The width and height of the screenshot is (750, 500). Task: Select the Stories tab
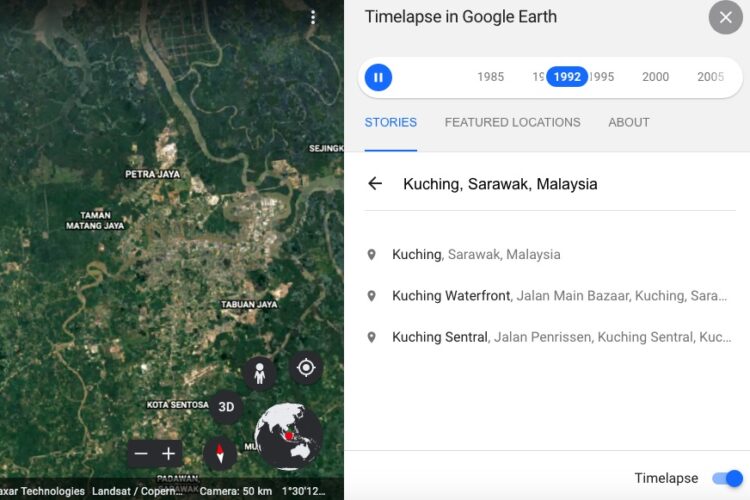pyautogui.click(x=390, y=122)
